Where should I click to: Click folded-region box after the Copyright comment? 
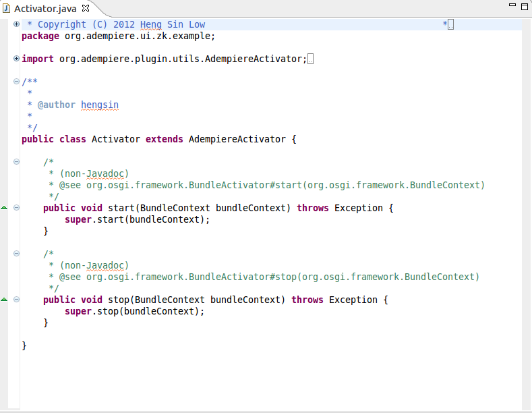[451, 24]
